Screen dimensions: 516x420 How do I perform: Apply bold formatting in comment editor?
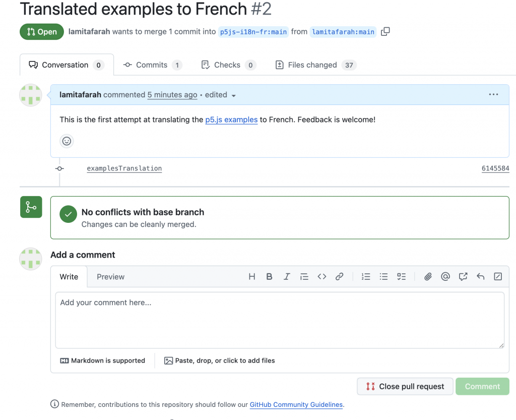(269, 276)
